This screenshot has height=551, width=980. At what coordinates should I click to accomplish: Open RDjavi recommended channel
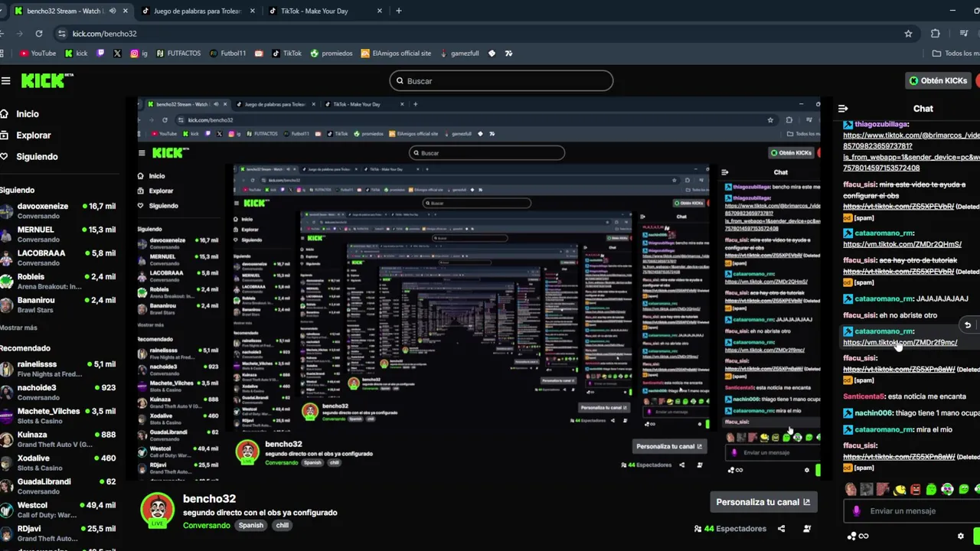(x=58, y=533)
